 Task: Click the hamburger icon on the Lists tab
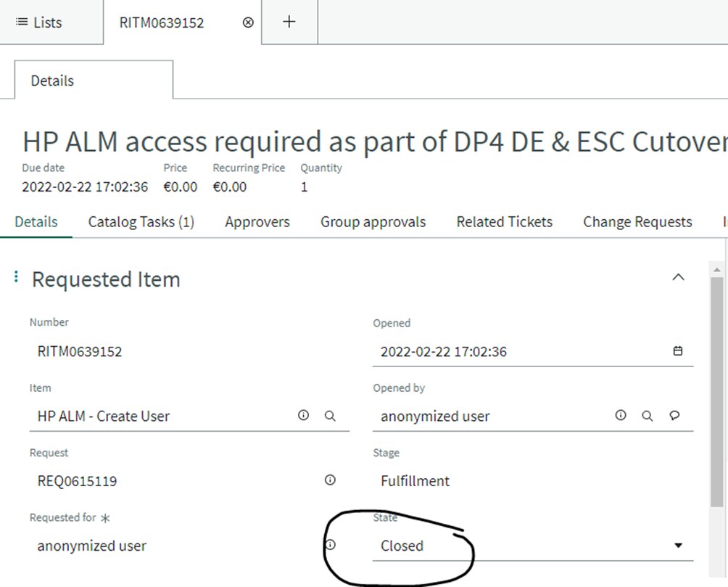[21, 22]
